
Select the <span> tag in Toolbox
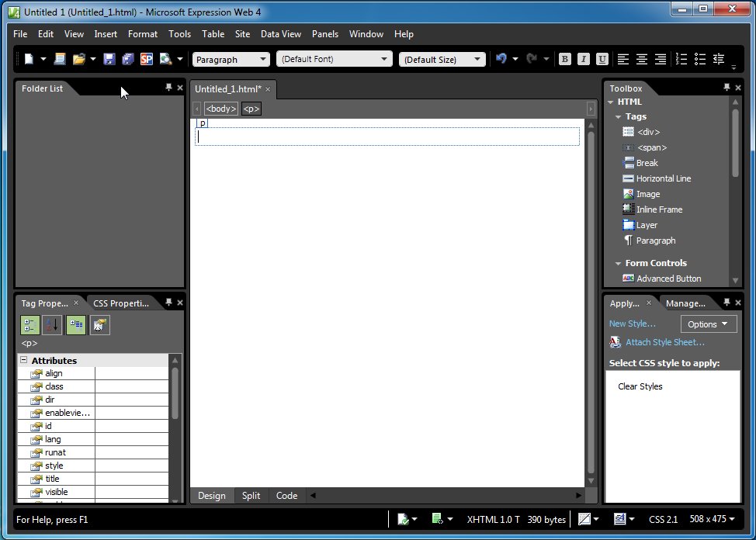[645, 147]
